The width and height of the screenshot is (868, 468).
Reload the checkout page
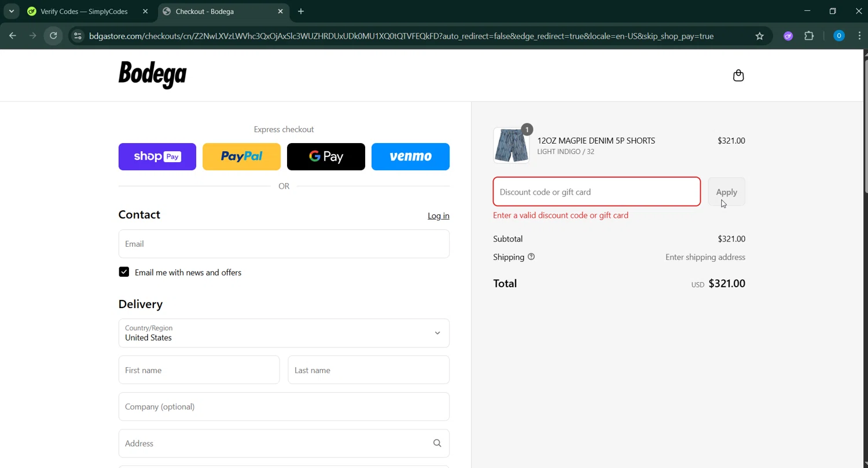tap(53, 36)
